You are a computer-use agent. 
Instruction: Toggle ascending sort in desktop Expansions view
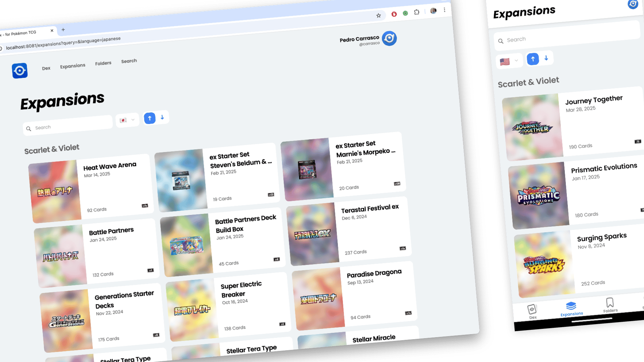click(150, 118)
